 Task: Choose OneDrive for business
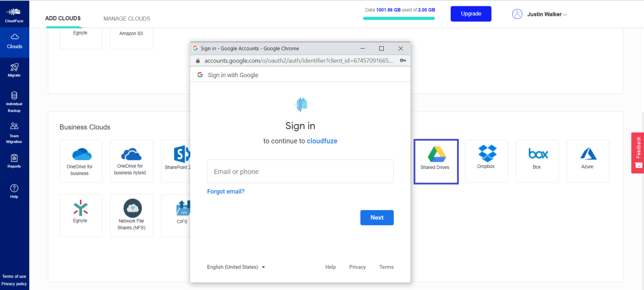coord(81,161)
